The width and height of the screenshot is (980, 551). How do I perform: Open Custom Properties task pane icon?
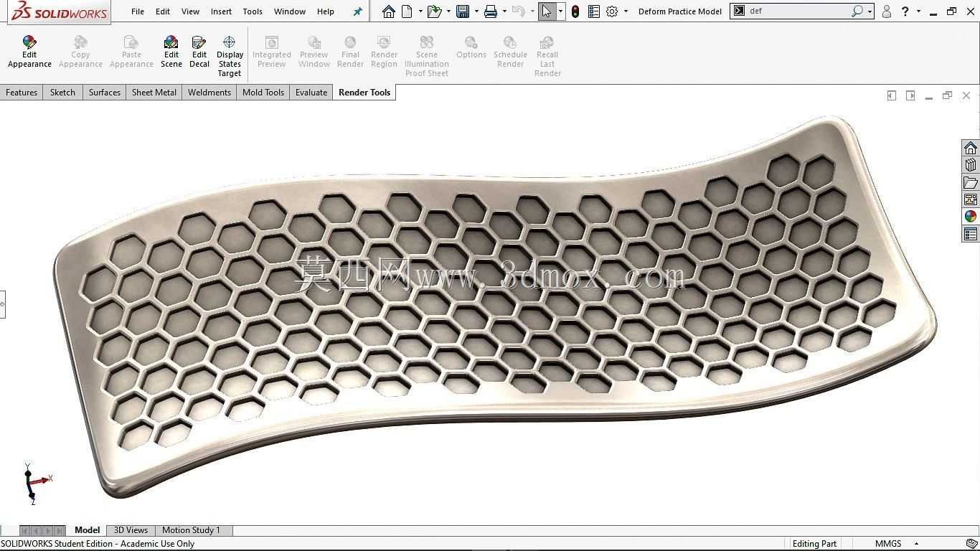pyautogui.click(x=971, y=234)
